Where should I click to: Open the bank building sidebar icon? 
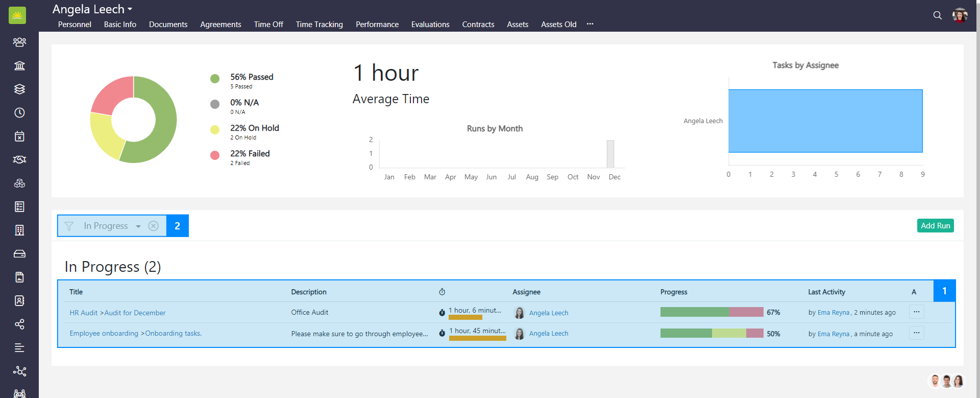19,65
